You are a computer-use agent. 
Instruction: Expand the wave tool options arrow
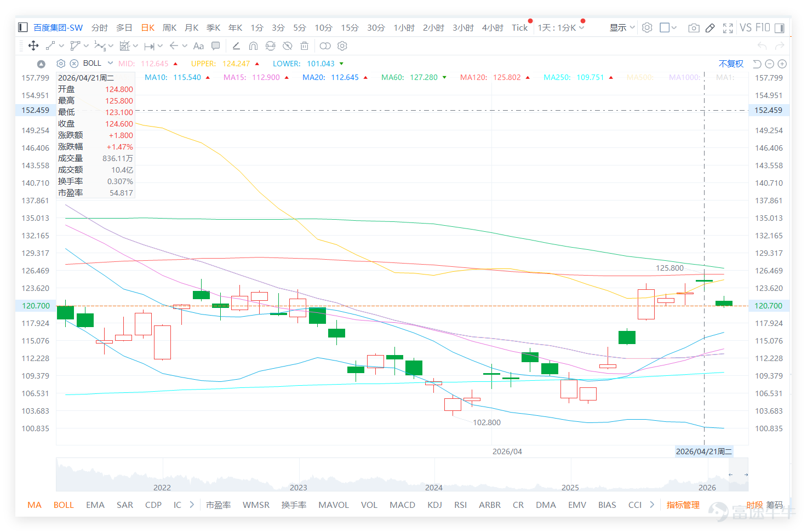point(111,46)
